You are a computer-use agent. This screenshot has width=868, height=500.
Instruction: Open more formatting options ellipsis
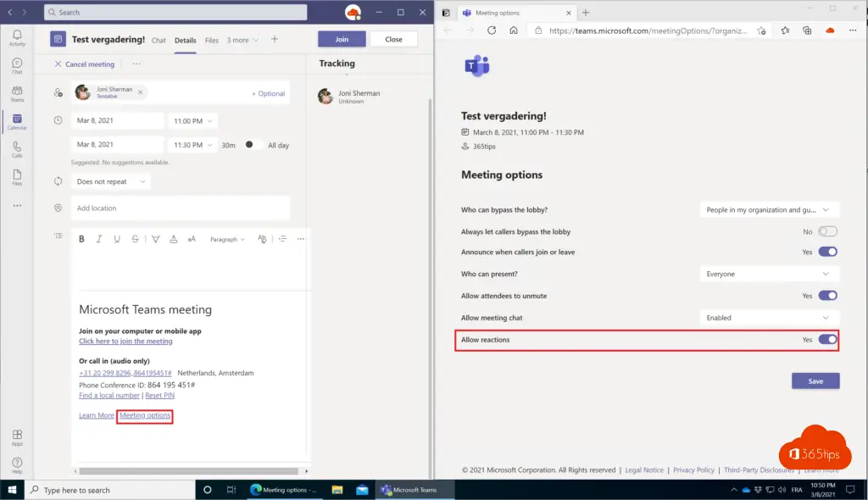point(301,239)
